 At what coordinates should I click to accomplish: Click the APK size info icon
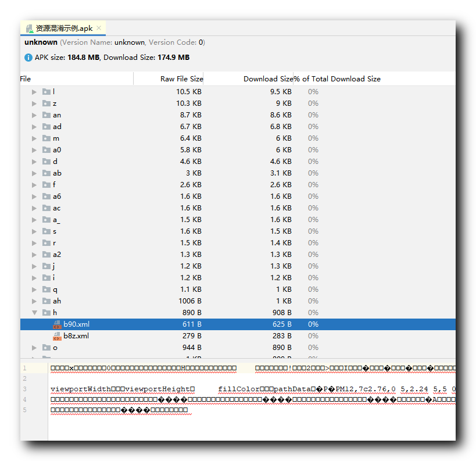(x=28, y=58)
